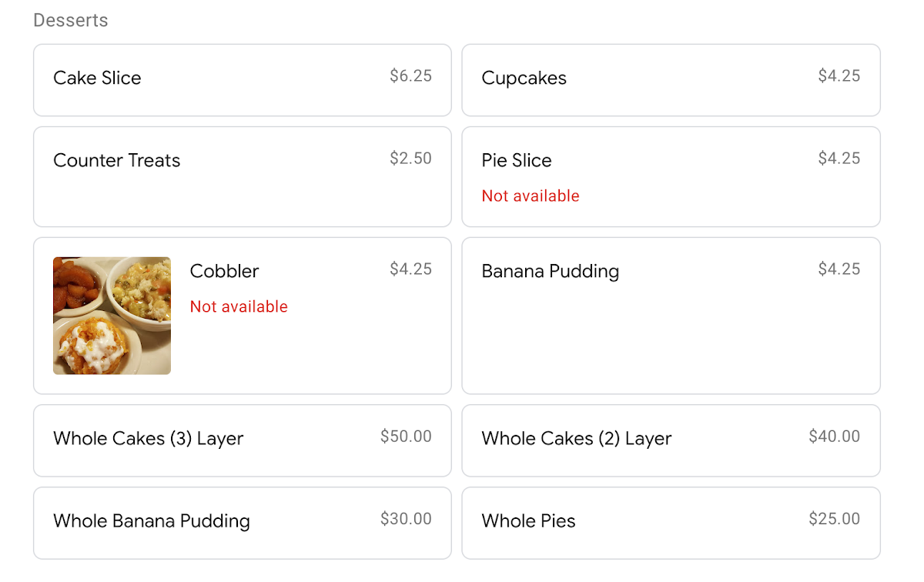Click the Cobbler food photo thumbnail
The image size is (924, 582).
(112, 316)
